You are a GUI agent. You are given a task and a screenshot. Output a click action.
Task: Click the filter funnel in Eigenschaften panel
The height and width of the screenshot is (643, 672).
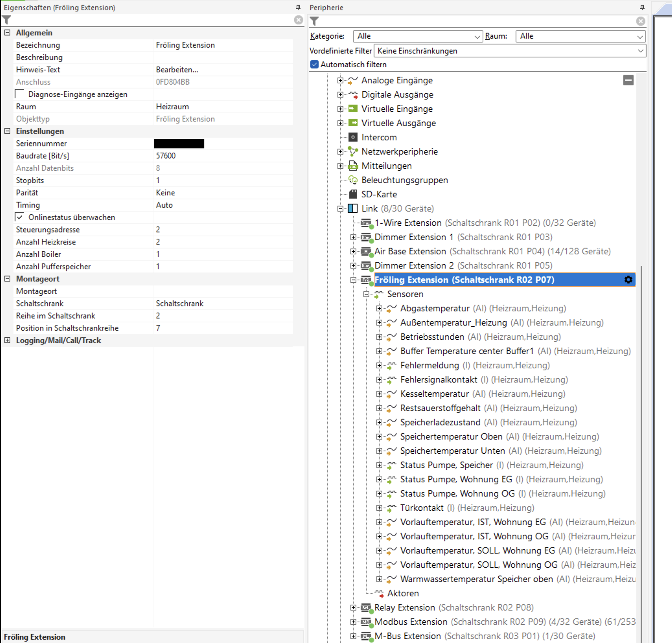7,20
